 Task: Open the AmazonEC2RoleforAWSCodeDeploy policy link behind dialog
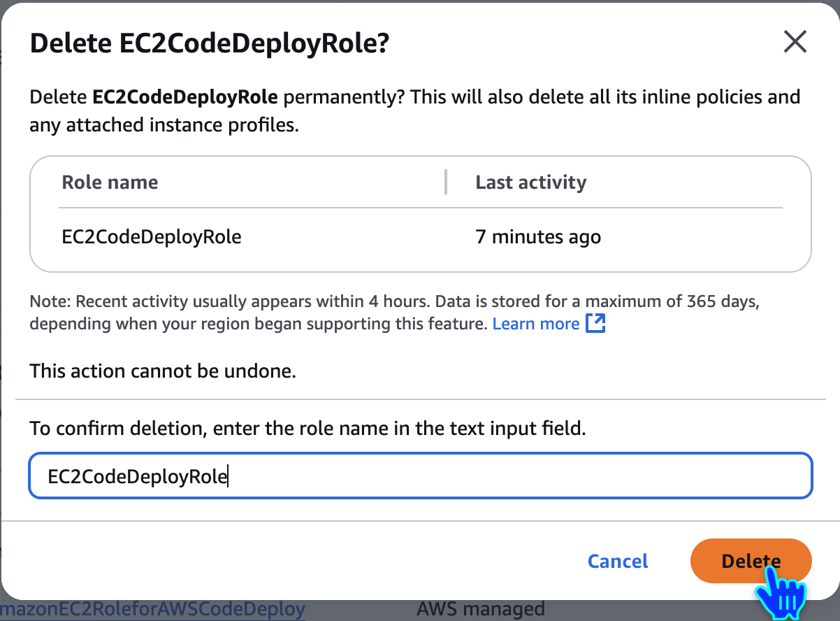click(152, 609)
